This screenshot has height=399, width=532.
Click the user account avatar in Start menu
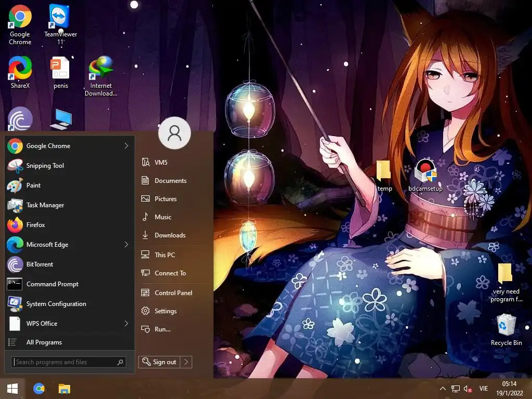point(175,133)
